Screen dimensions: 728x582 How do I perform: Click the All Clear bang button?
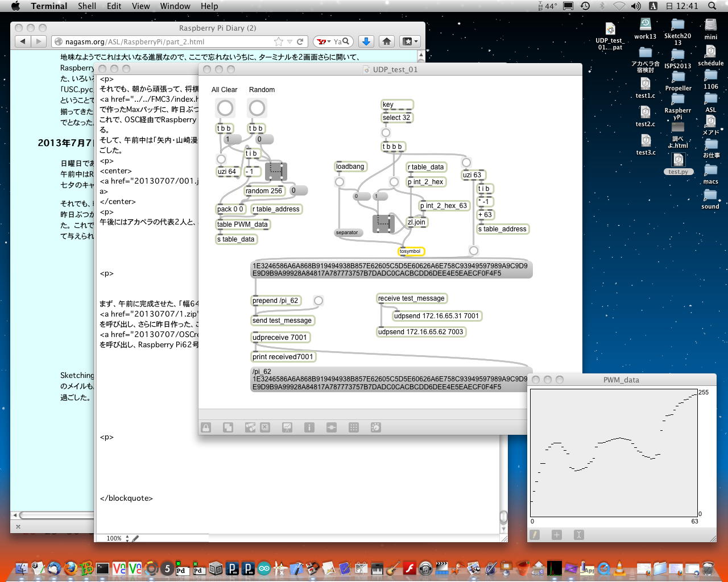pos(225,108)
